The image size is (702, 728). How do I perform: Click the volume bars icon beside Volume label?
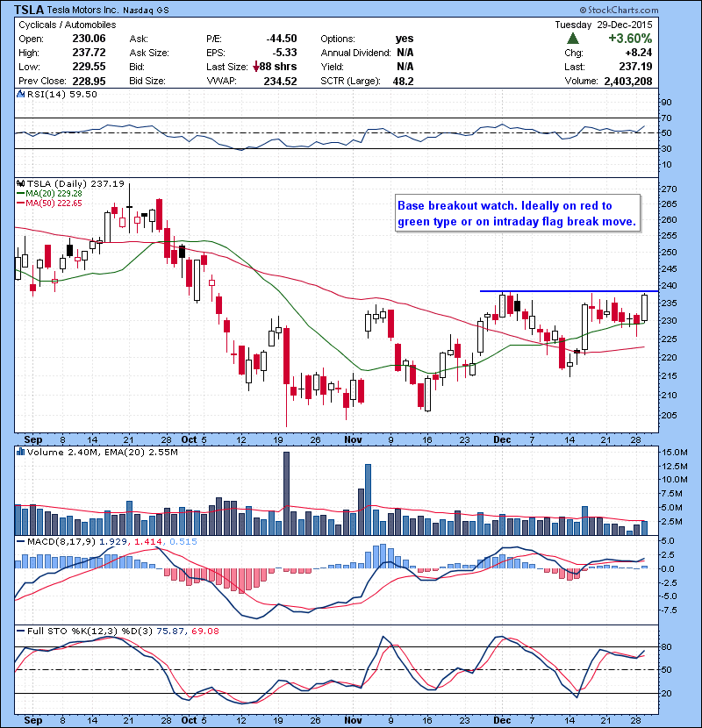(21, 452)
